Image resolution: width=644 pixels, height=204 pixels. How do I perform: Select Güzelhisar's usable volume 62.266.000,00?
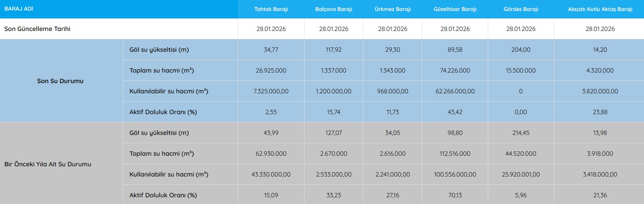pos(455,91)
